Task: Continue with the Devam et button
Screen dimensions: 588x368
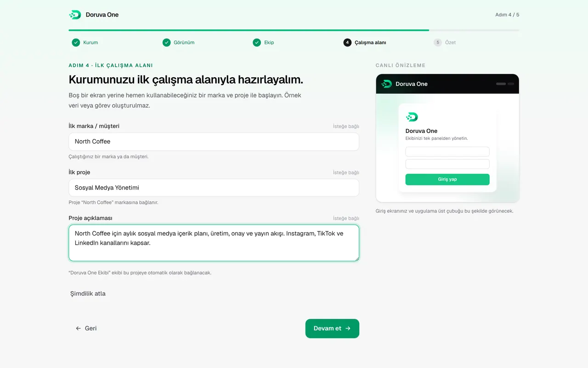Action: (x=332, y=328)
